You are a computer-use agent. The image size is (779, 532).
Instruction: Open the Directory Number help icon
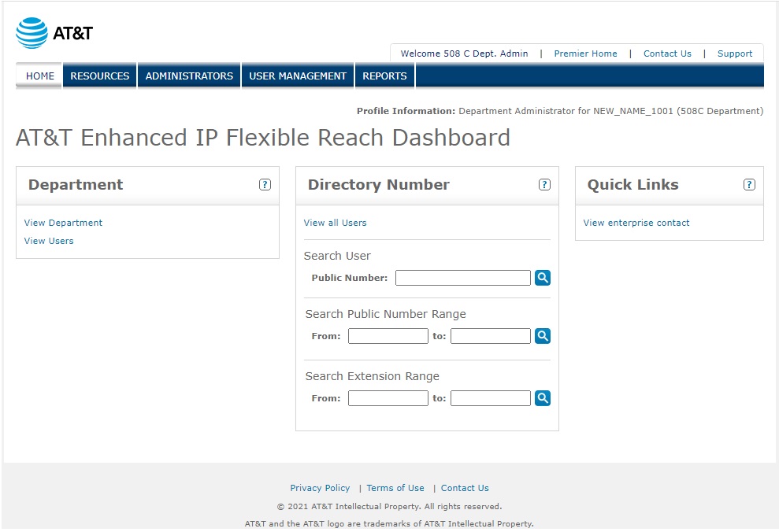point(544,185)
